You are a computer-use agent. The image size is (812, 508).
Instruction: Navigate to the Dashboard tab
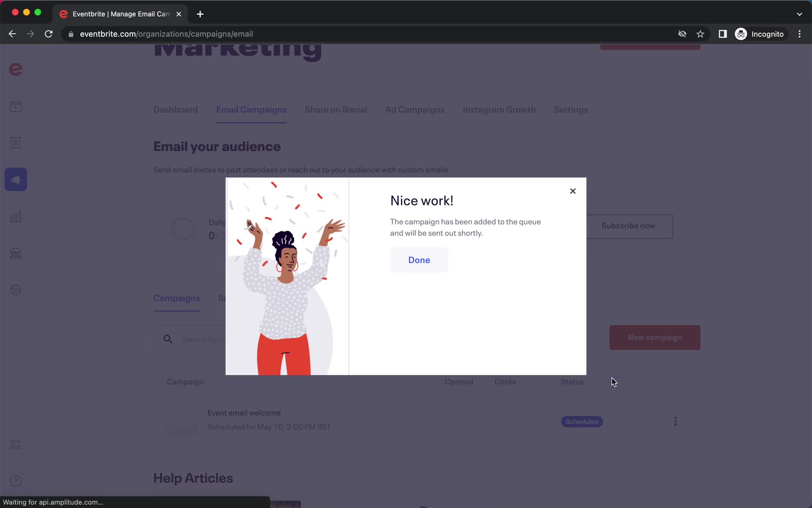click(176, 110)
